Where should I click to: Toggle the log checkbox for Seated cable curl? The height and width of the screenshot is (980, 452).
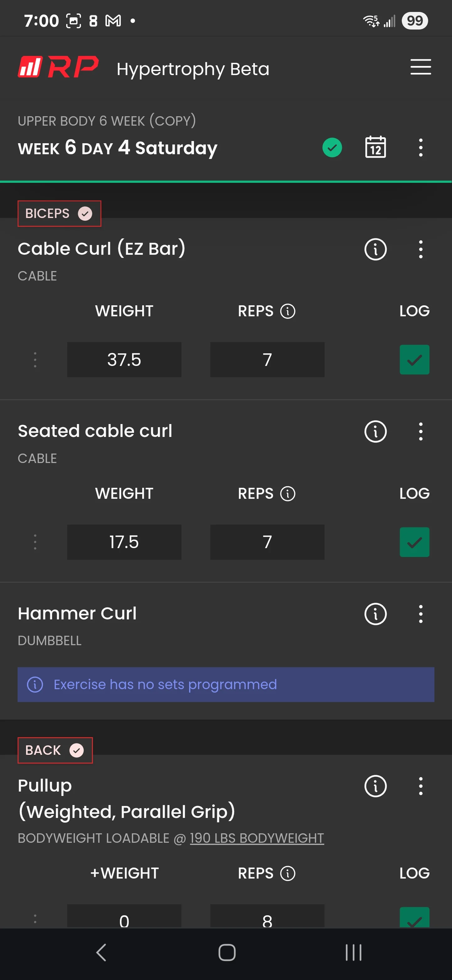[414, 542]
